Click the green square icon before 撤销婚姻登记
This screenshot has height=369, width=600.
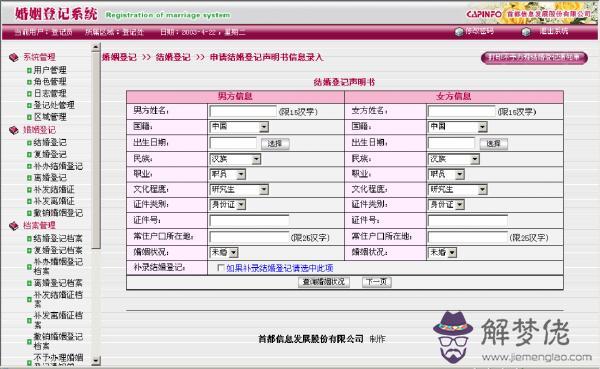29,213
